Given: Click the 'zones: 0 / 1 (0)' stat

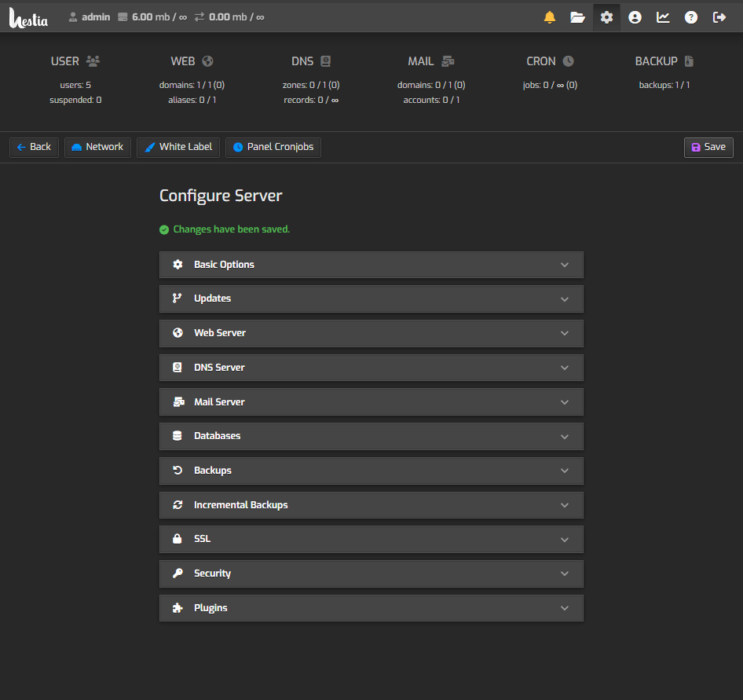Looking at the screenshot, I should pyautogui.click(x=311, y=86).
